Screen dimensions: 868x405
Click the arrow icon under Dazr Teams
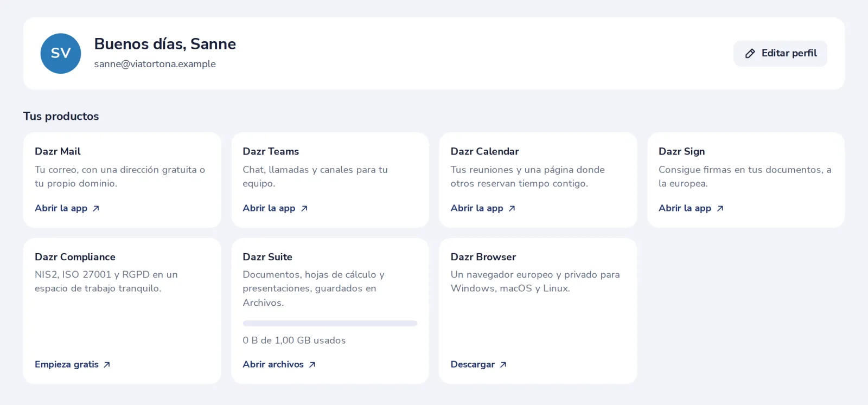coord(304,208)
